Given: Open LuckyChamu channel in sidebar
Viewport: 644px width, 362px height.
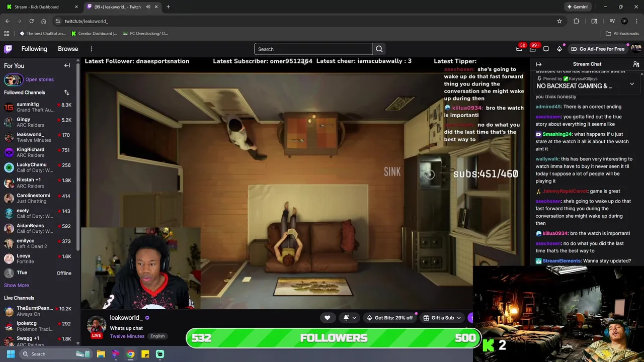Looking at the screenshot, I should click(x=38, y=167).
